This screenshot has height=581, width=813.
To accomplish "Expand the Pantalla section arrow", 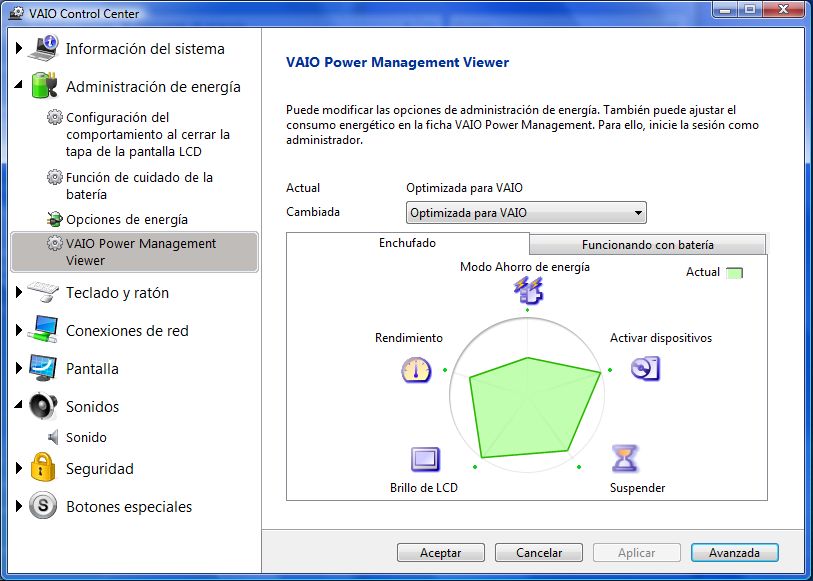I will [x=19, y=368].
